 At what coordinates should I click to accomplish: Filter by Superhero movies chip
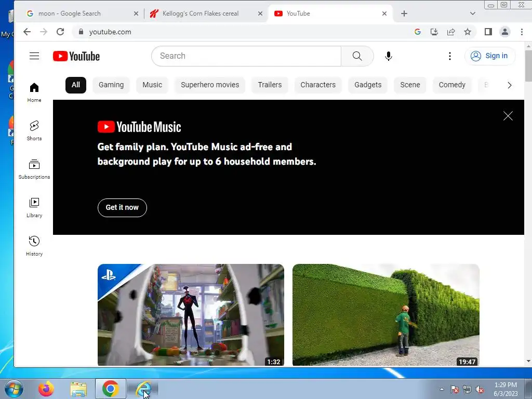pyautogui.click(x=210, y=85)
